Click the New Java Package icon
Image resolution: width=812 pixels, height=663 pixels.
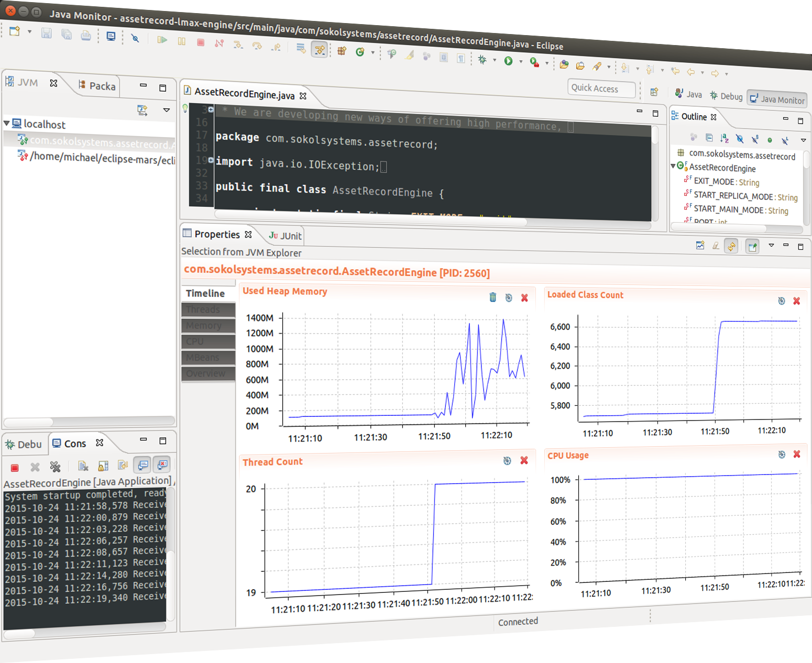[342, 51]
